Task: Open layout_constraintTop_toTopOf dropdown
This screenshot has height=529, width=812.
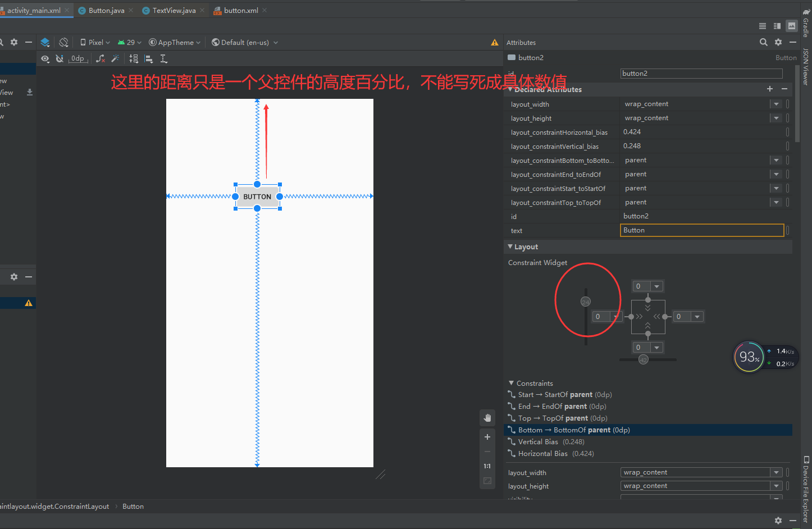Action: [776, 202]
